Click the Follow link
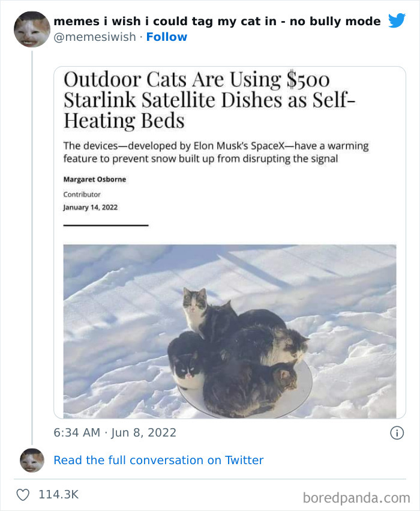The image size is (420, 511). [167, 37]
